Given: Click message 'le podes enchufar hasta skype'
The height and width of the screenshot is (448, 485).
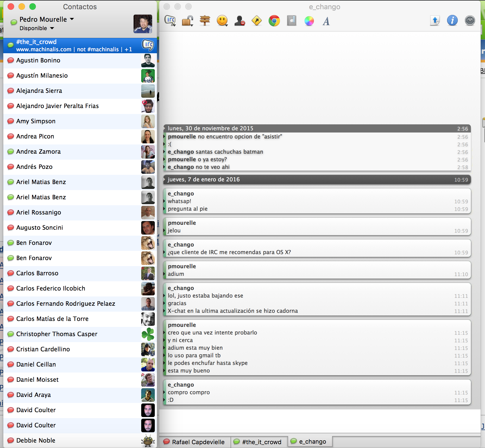Looking at the screenshot, I should tap(208, 363).
